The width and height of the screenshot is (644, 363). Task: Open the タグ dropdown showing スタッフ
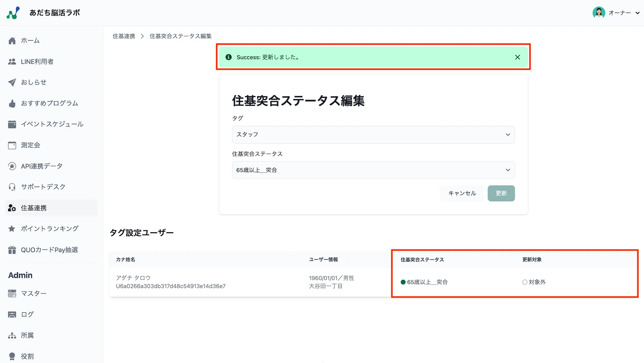tap(373, 135)
